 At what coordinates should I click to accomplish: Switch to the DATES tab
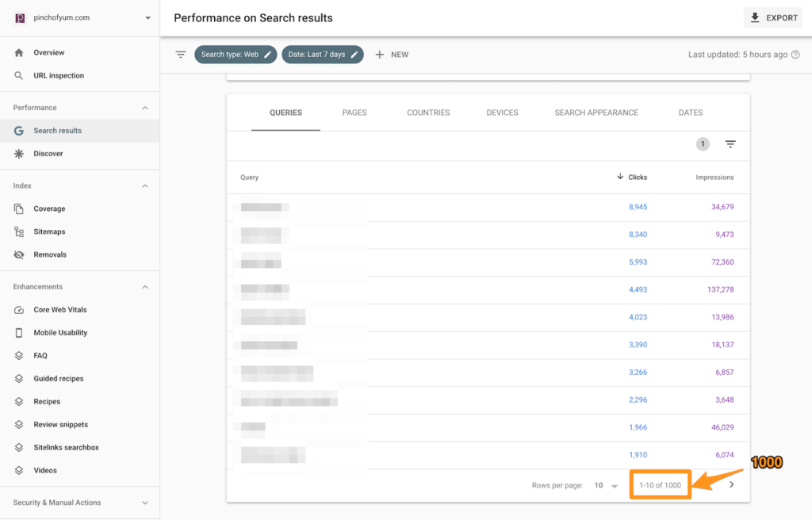[691, 113]
